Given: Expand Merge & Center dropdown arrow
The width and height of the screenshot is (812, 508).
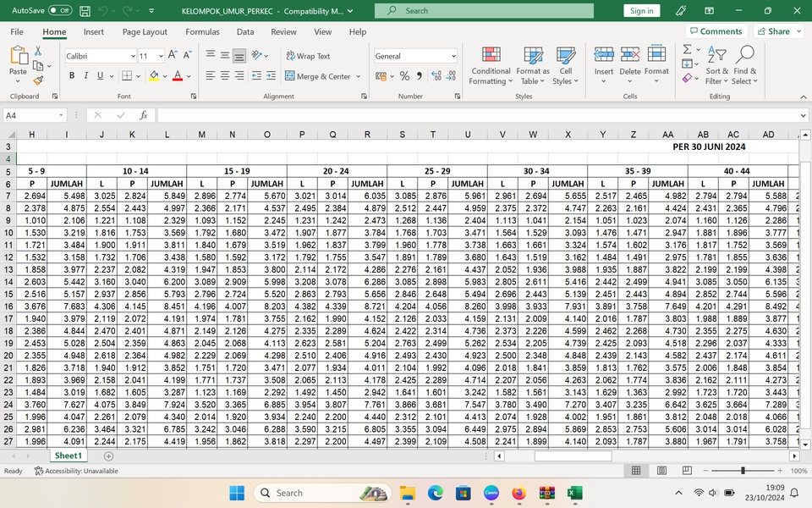Looking at the screenshot, I should (x=358, y=76).
